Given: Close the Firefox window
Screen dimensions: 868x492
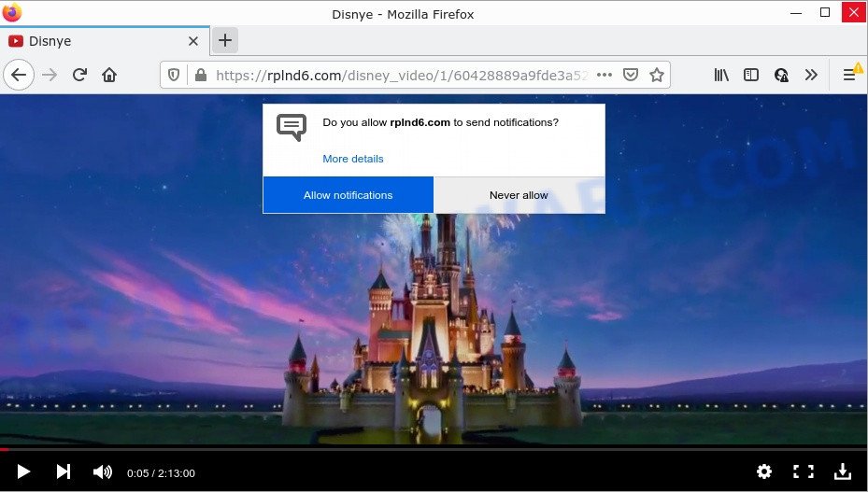Looking at the screenshot, I should pyautogui.click(x=854, y=12).
